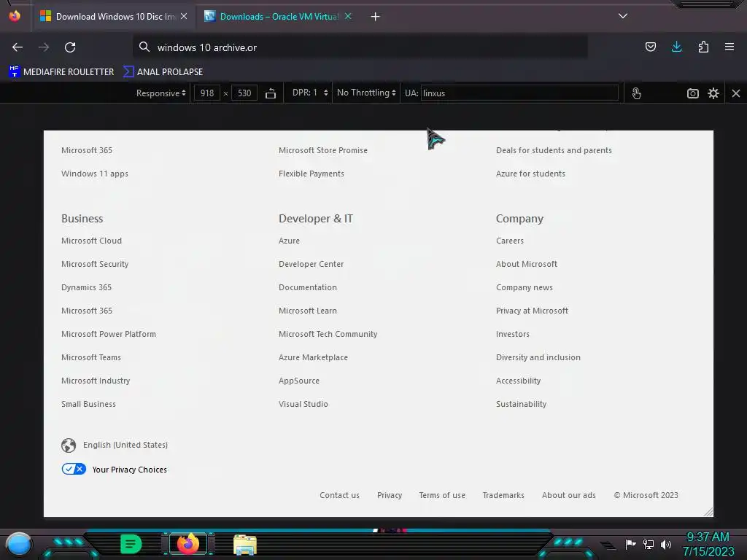Open the extensions puzzle icon

click(703, 47)
